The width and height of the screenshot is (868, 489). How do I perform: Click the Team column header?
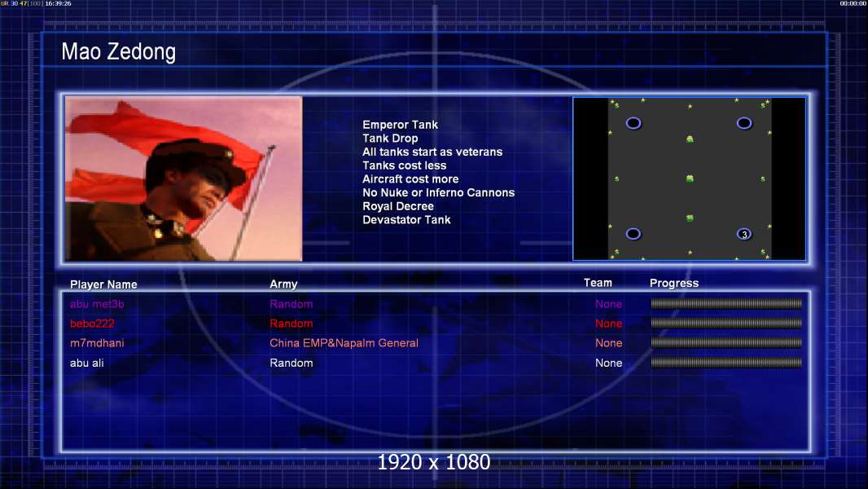tap(598, 283)
